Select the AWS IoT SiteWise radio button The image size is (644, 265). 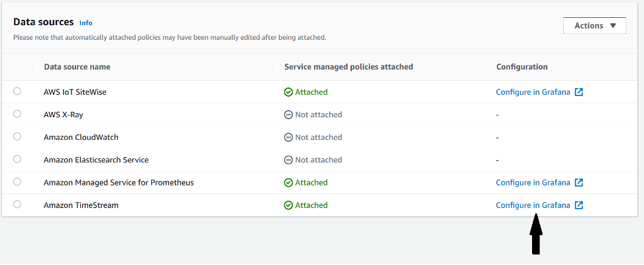tap(17, 91)
